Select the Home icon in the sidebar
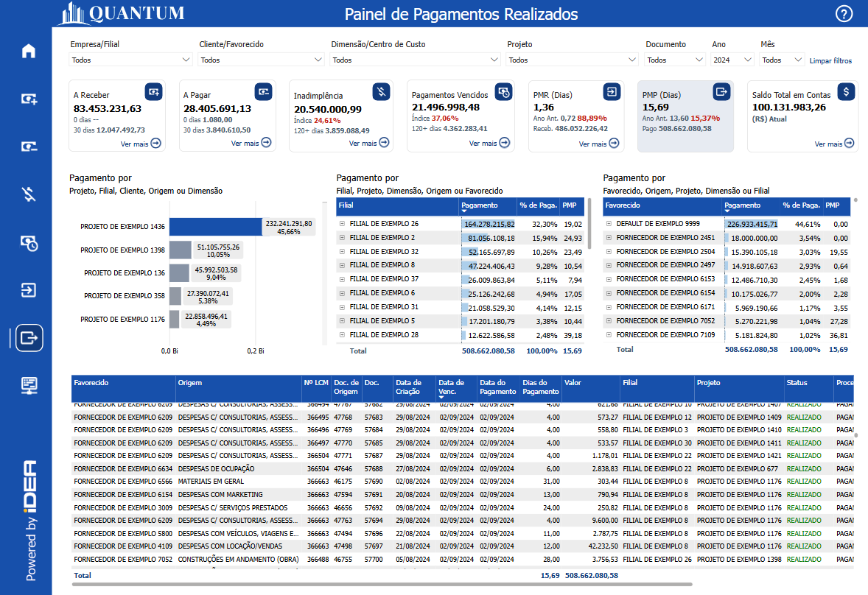 click(28, 50)
